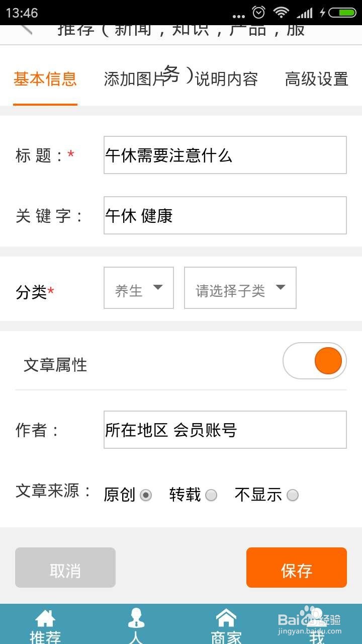This screenshot has height=644, width=362.
Task: Tap the Wi-Fi status icon
Action: [281, 12]
